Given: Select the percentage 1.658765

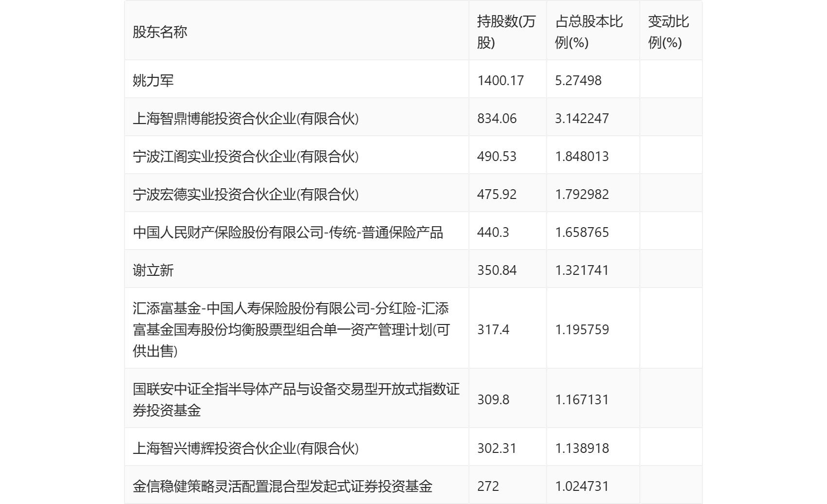Looking at the screenshot, I should (x=582, y=232).
